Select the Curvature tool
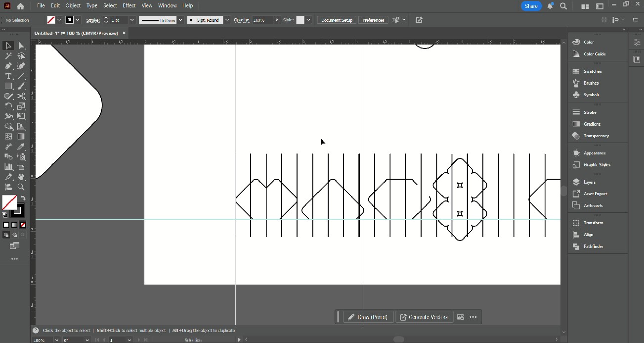Screen dimensions: 644x343 [x=21, y=66]
